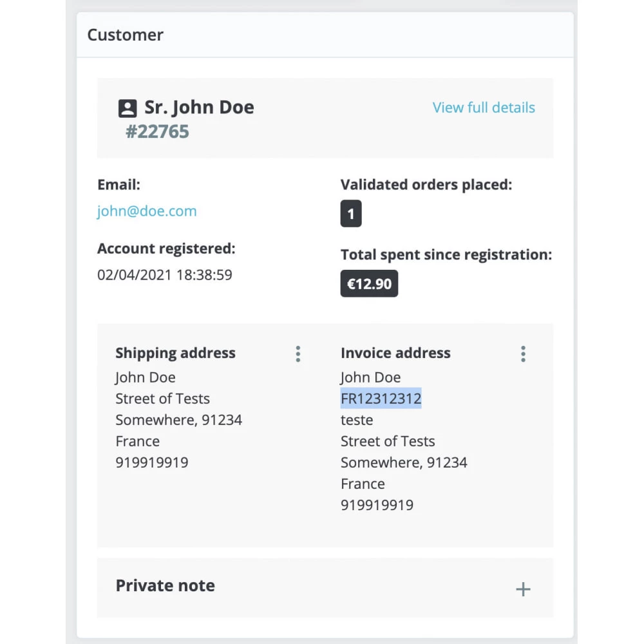The width and height of the screenshot is (644, 644).
Task: Click 'France' in the invoice address
Action: pos(363,484)
